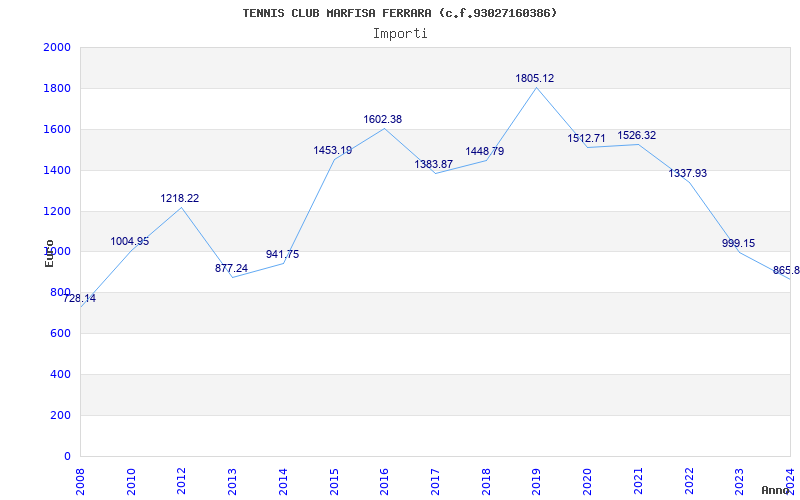Viewport: 800px width, 500px height.
Task: Select the 1383.87 data label
Action: (434, 164)
